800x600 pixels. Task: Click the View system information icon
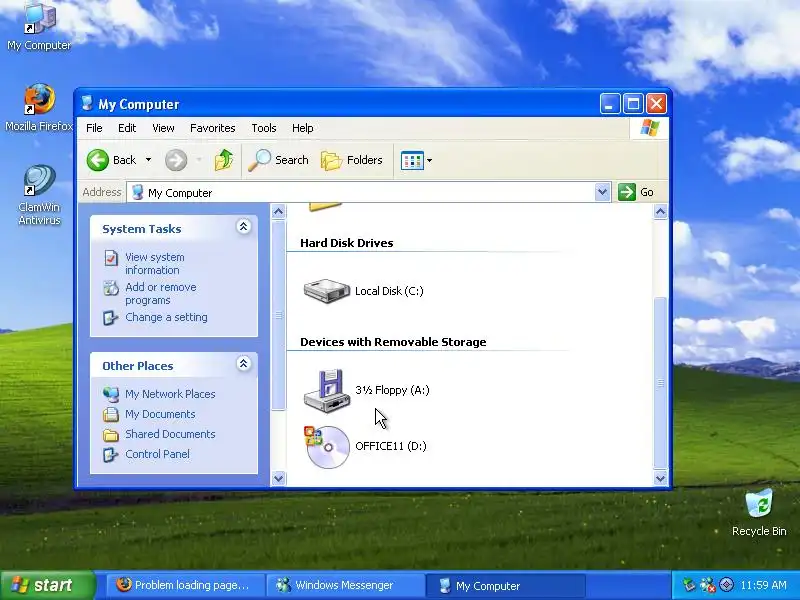tap(111, 258)
